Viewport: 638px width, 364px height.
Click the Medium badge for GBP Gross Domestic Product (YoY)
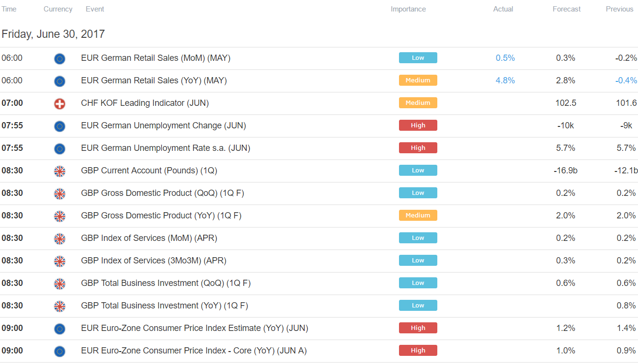(418, 216)
